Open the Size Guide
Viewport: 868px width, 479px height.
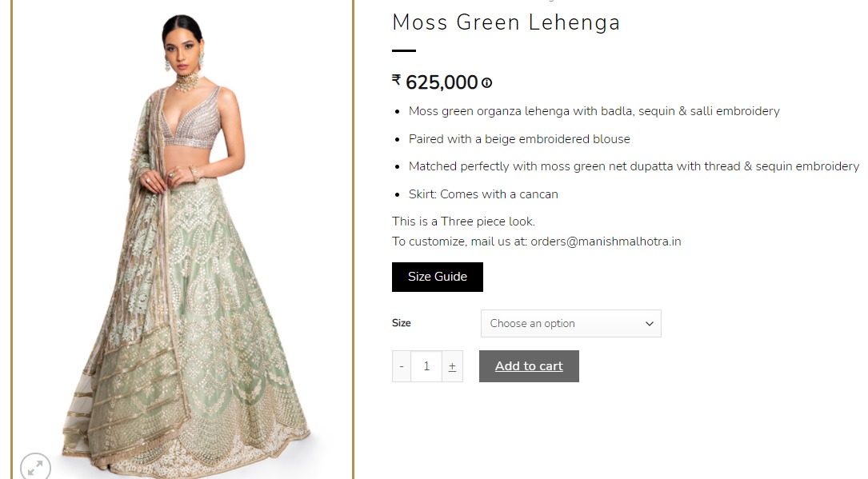[x=437, y=277]
